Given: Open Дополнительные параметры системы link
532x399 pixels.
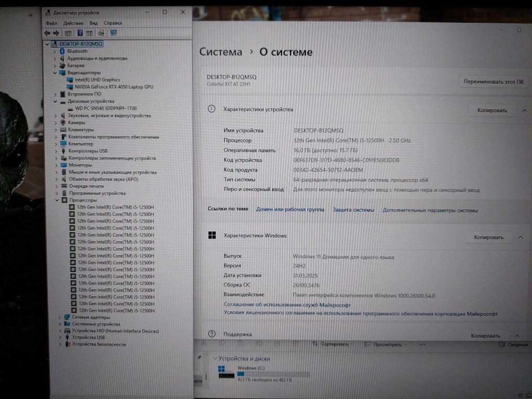Looking at the screenshot, I should point(430,210).
